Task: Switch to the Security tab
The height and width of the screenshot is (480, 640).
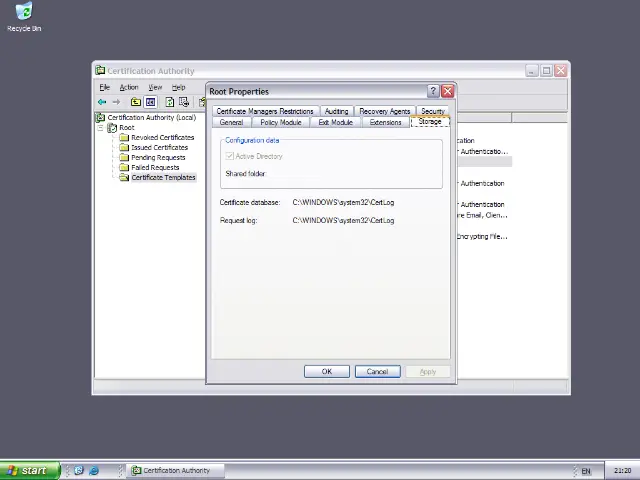Action: pyautogui.click(x=433, y=111)
